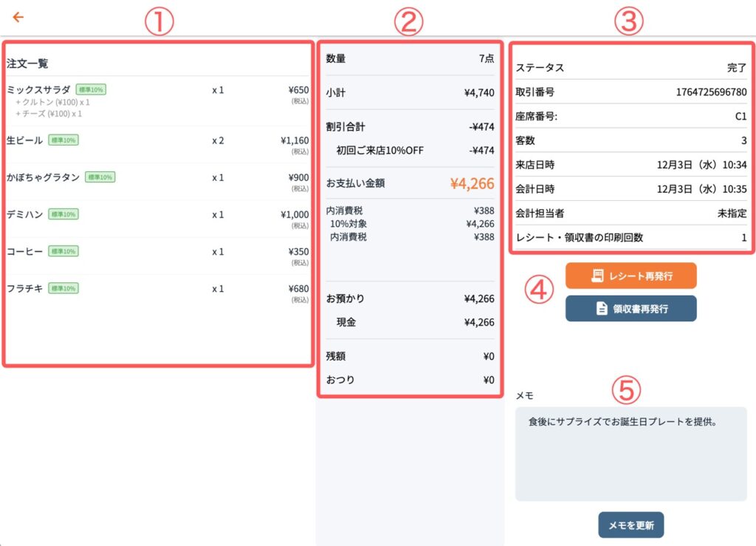Click the 注文一覧 heading
This screenshot has width=756, height=546.
28,64
